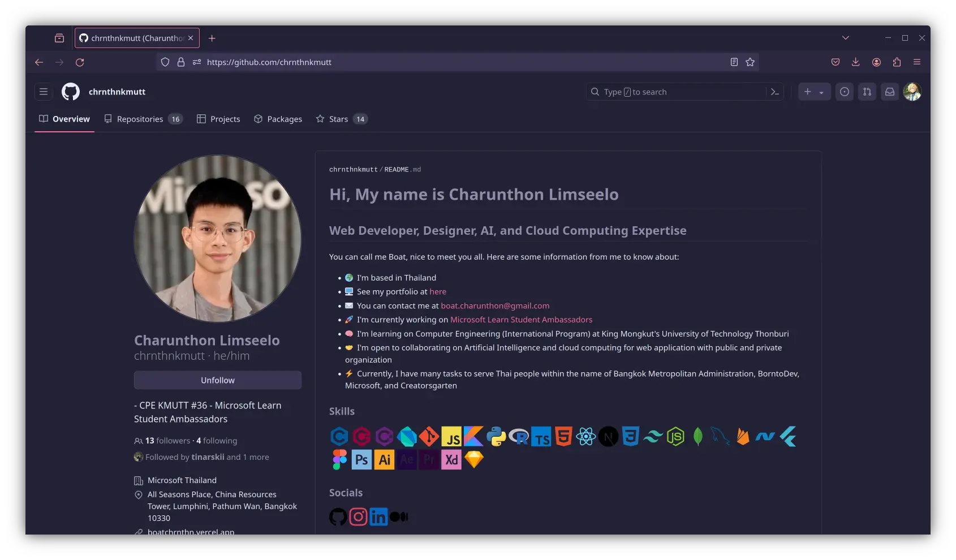
Task: Open the Instagram social icon
Action: coord(358,516)
